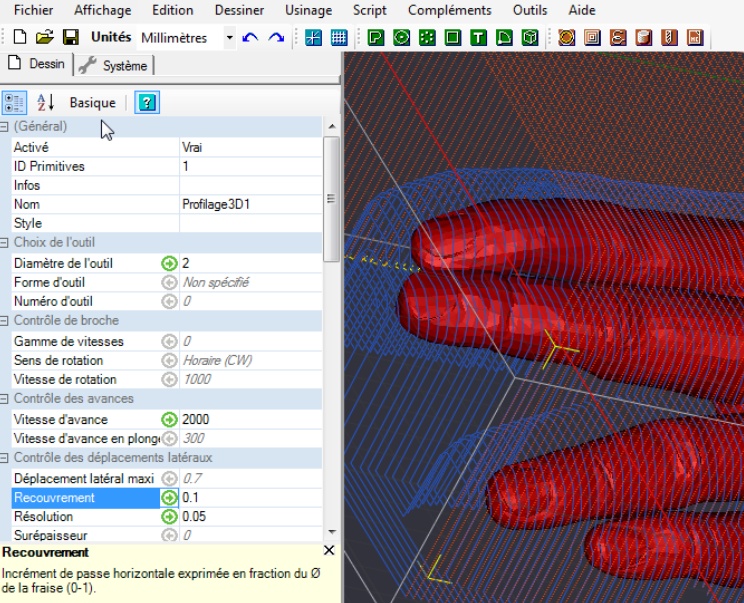Open the Script menu
Viewport: 744px width, 603px height.
coord(370,10)
